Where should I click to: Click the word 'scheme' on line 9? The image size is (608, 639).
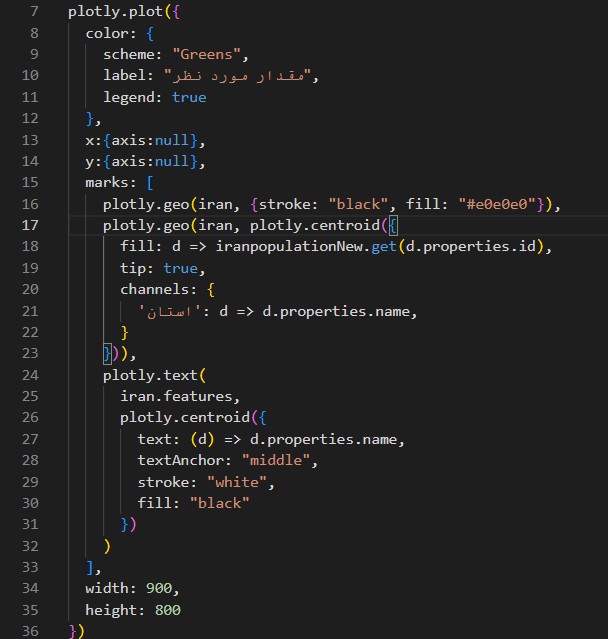(128, 54)
